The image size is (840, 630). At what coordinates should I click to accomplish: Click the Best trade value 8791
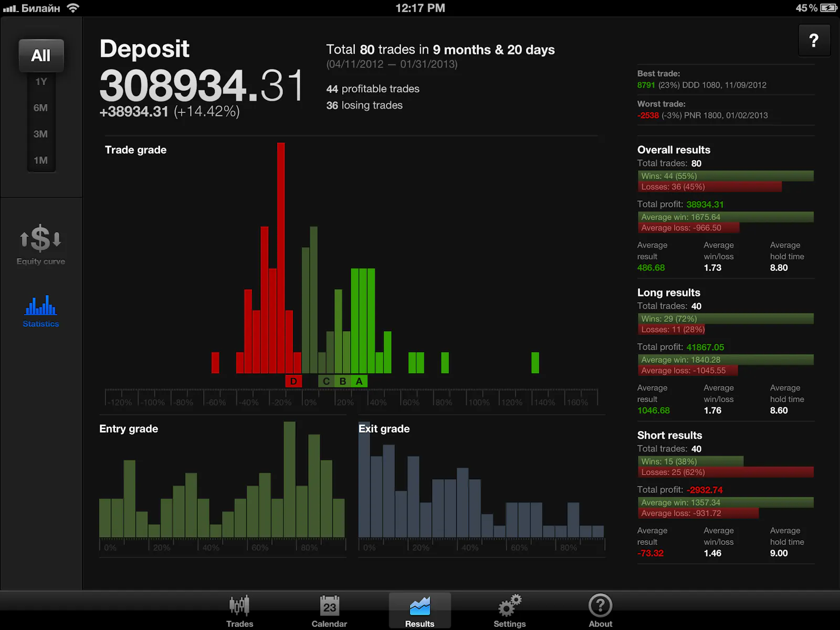point(646,85)
